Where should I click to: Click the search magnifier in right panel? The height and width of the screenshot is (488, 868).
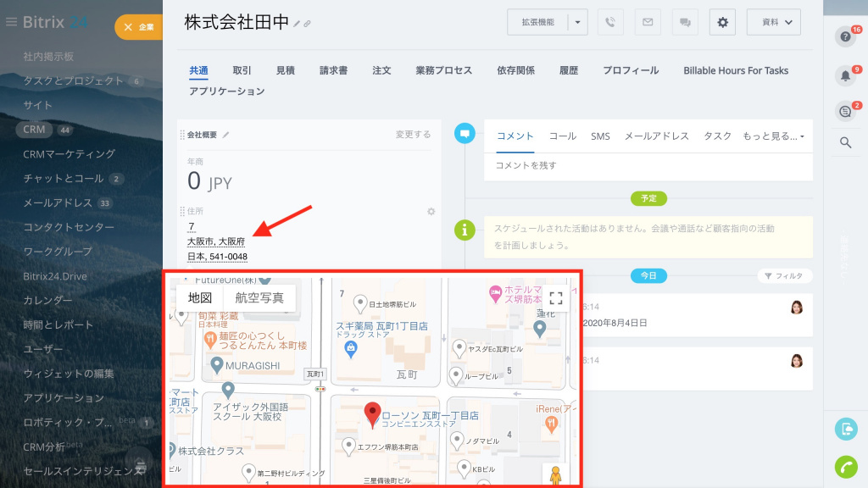845,142
